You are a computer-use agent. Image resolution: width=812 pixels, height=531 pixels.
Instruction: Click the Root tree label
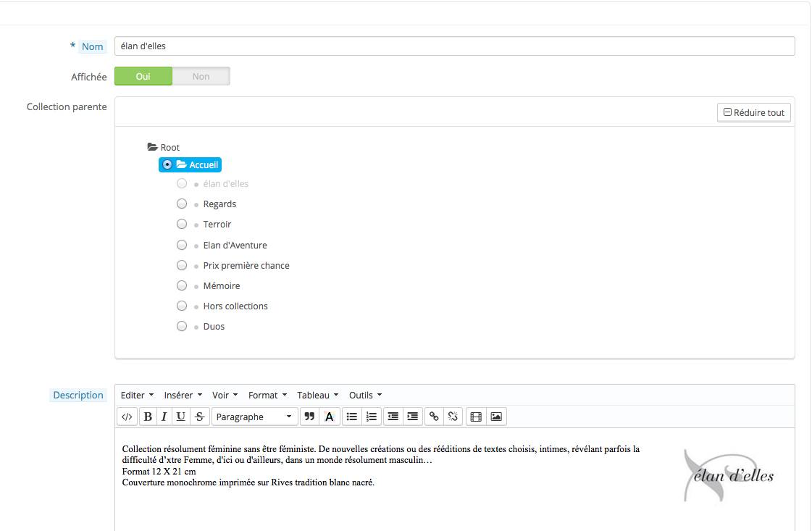pyautogui.click(x=169, y=147)
